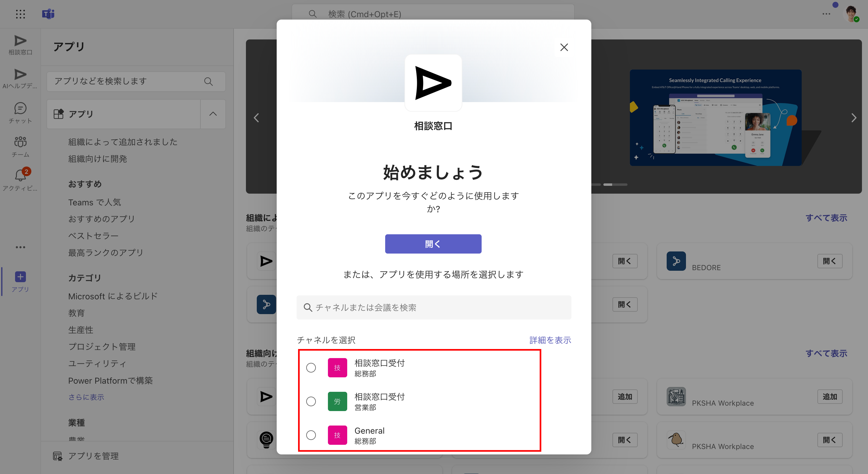Click the dark blue share app icon on the left card
The height and width of the screenshot is (474, 868).
tap(266, 304)
